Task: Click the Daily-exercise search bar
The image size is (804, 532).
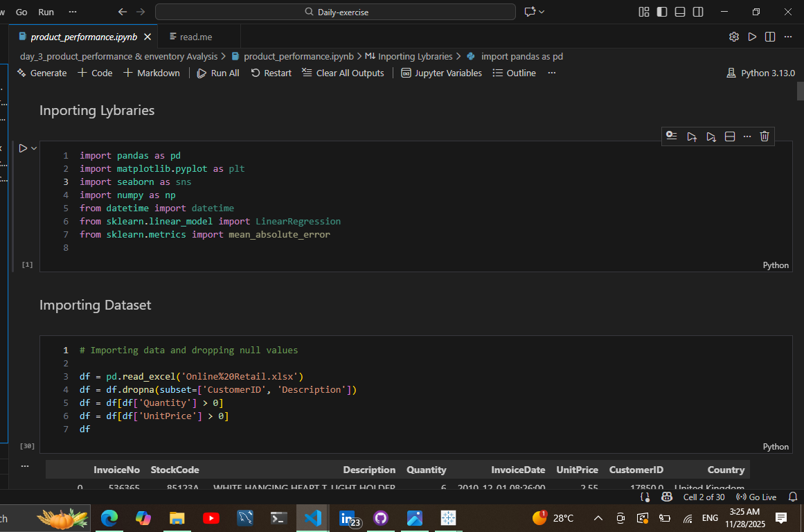Action: (336, 12)
